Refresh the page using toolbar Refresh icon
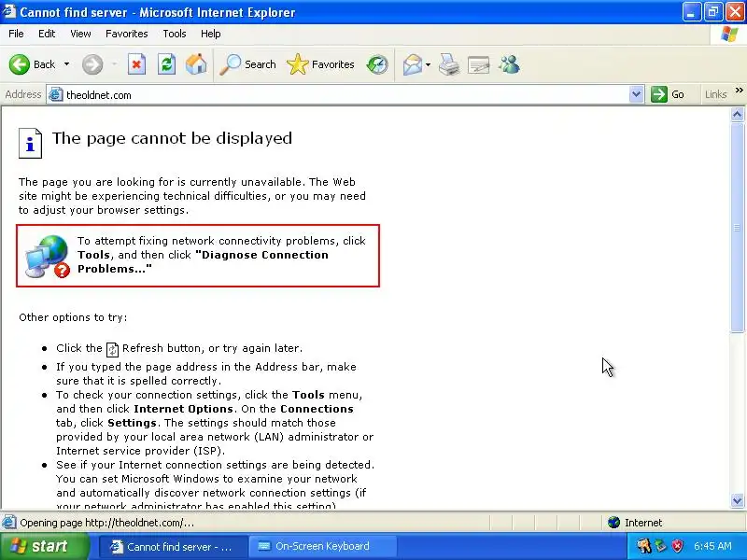 pyautogui.click(x=167, y=64)
